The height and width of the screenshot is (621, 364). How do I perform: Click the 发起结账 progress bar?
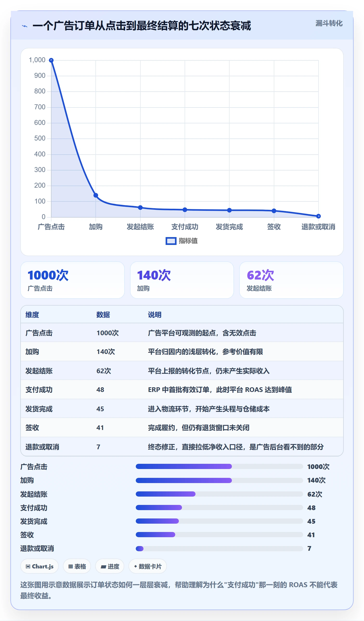tap(219, 494)
